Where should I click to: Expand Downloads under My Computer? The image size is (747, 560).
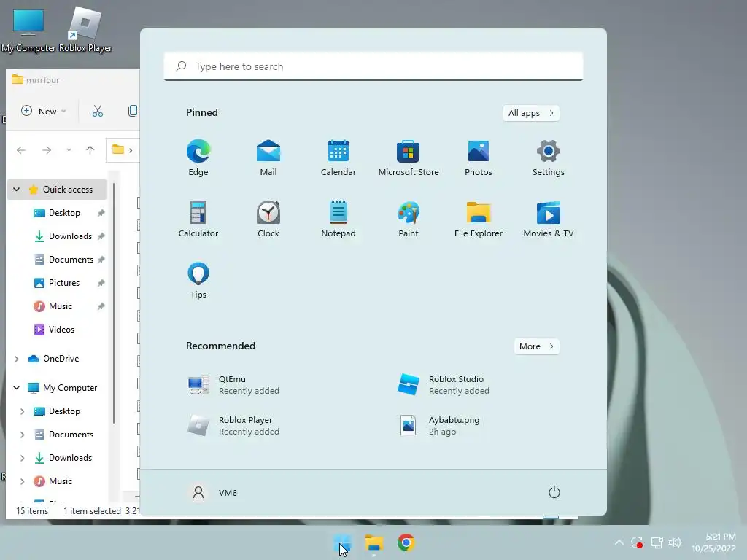click(x=23, y=458)
